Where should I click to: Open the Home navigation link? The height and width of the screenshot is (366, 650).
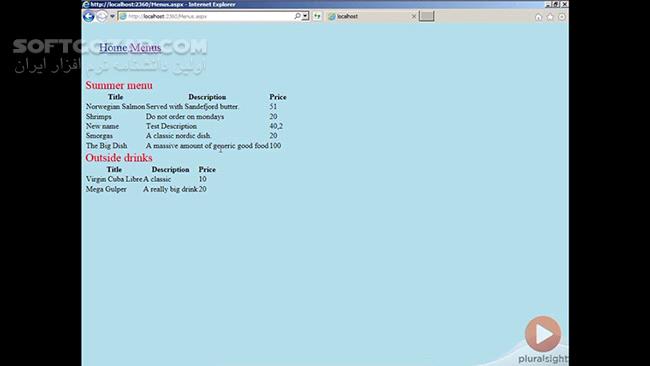113,48
